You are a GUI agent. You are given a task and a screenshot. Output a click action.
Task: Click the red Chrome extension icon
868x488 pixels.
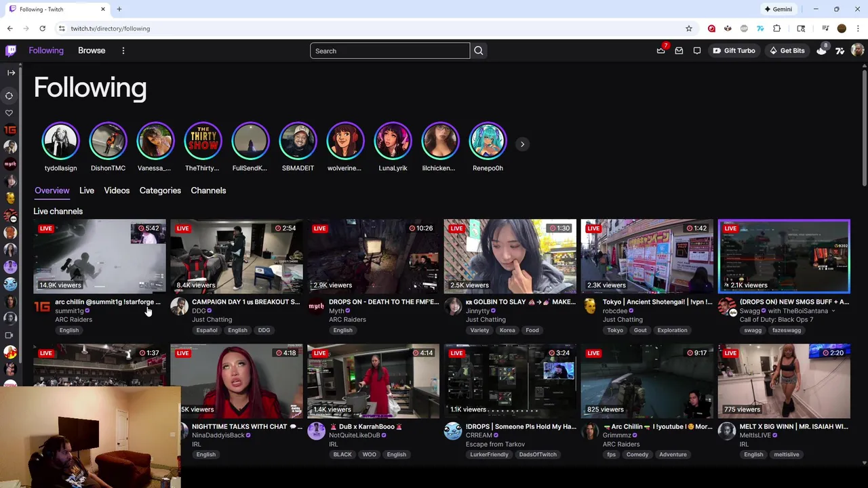[711, 28]
